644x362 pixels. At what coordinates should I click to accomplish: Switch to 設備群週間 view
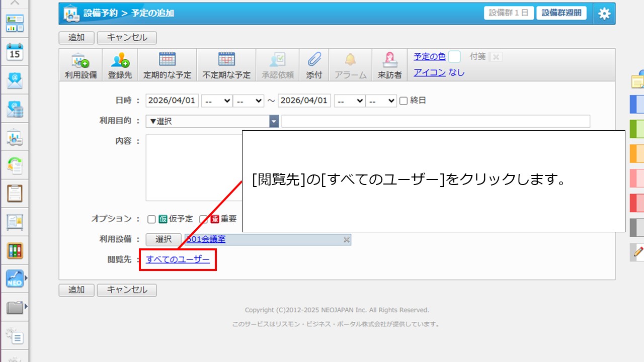pyautogui.click(x=561, y=13)
